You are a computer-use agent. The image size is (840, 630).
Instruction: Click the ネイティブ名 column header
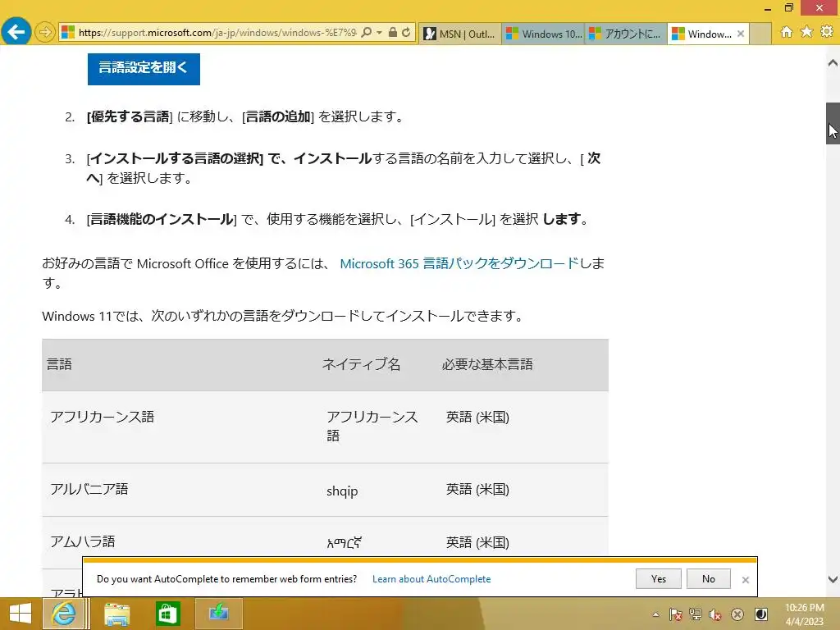361,364
